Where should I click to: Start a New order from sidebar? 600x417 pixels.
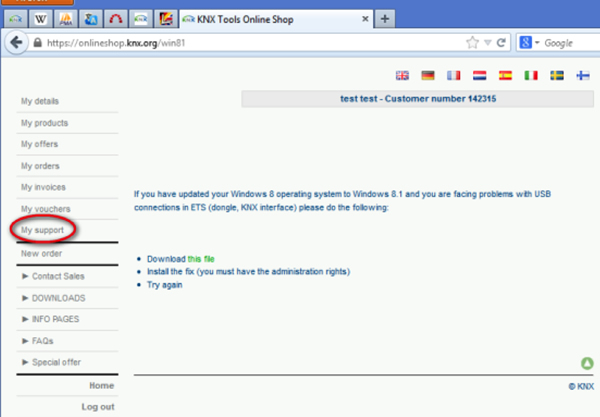(x=41, y=253)
